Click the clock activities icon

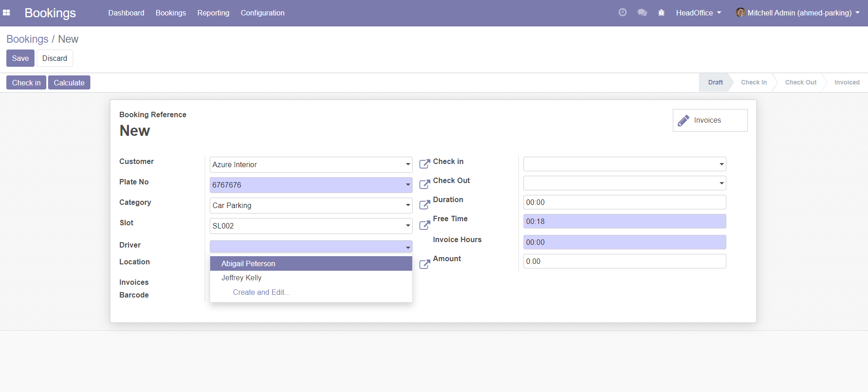[622, 13]
